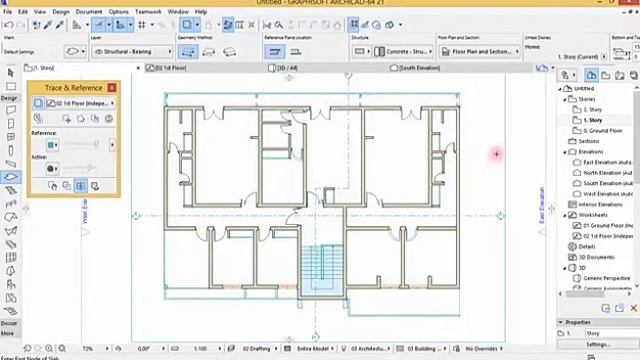Viewport: 640px width, 360px height.
Task: Open the File menu
Action: (x=7, y=12)
